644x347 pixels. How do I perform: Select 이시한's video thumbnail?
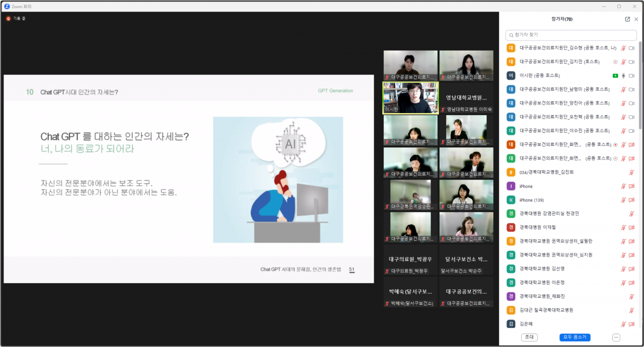[x=410, y=98]
